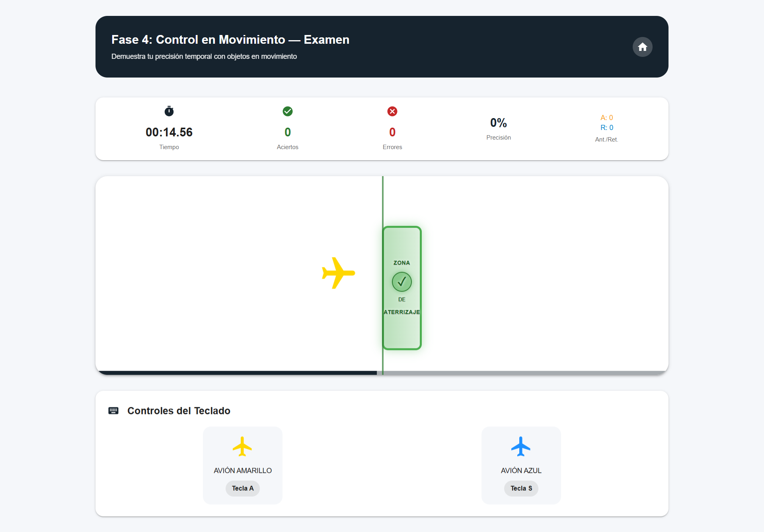Image resolution: width=764 pixels, height=532 pixels.
Task: Click the yellow plane icon for AVIÓN AMARILLO
Action: coord(242,446)
